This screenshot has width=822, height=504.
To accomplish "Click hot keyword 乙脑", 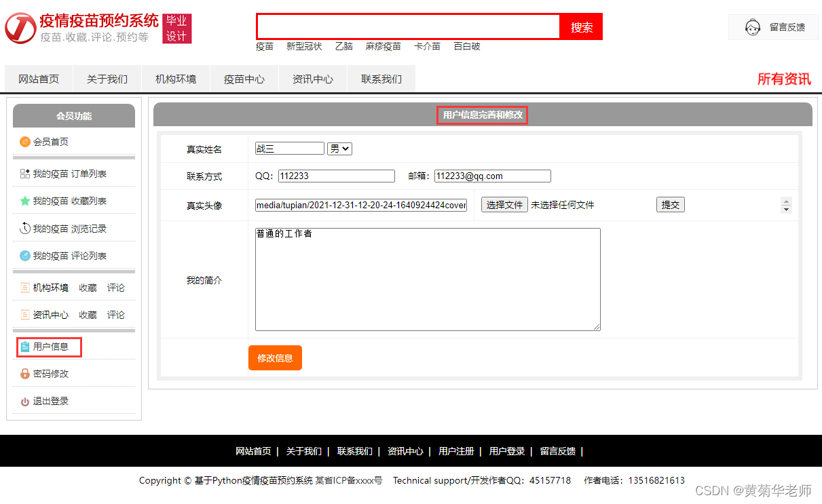I will (344, 47).
